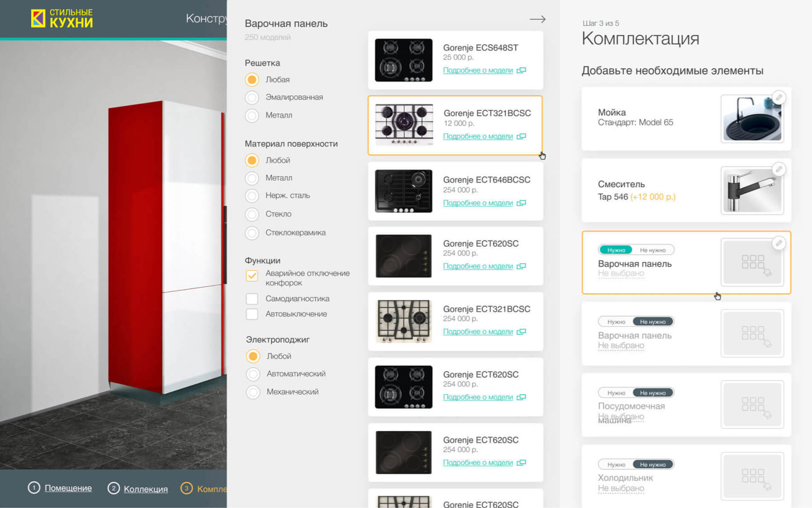Click Не выбрано under highlighted Варочная панель
This screenshot has height=508, width=812.
pos(621,273)
